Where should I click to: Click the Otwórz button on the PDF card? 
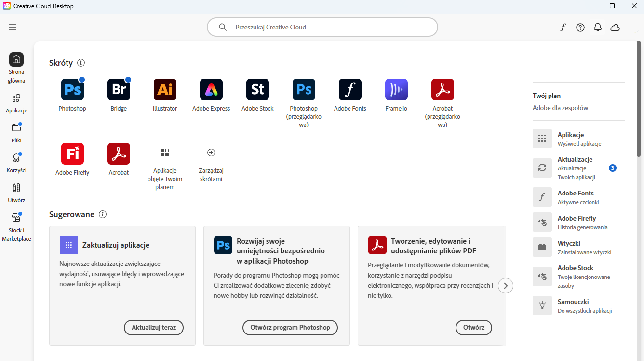click(474, 327)
